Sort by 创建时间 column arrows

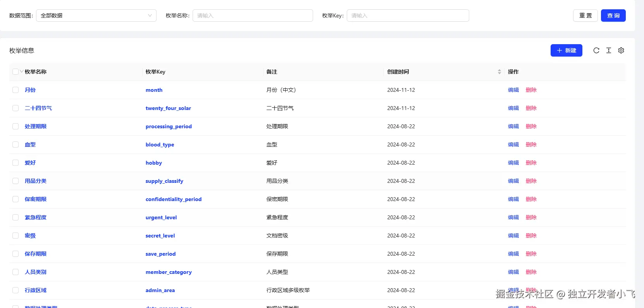pos(499,72)
